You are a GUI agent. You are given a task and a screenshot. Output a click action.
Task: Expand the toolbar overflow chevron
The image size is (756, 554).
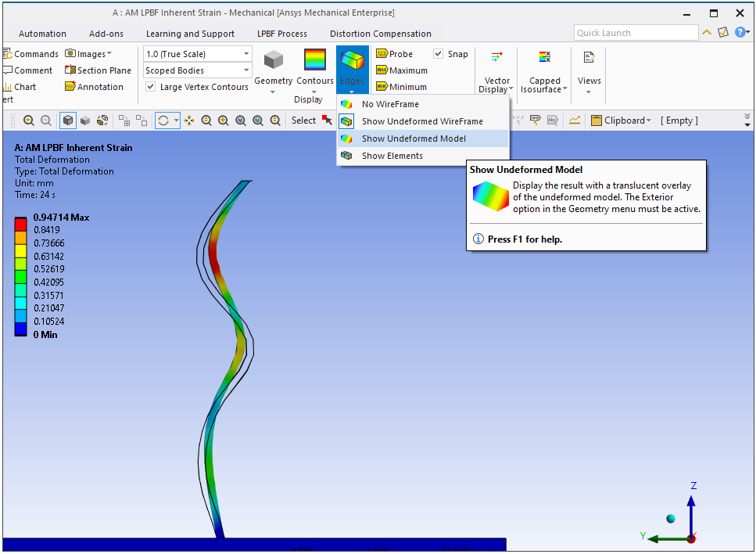747,121
